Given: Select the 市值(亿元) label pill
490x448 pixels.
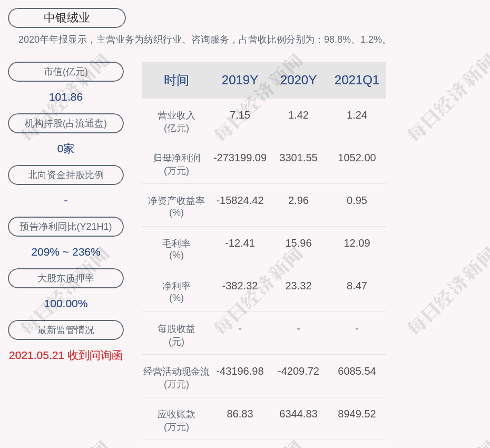Looking at the screenshot, I should 66,72.
